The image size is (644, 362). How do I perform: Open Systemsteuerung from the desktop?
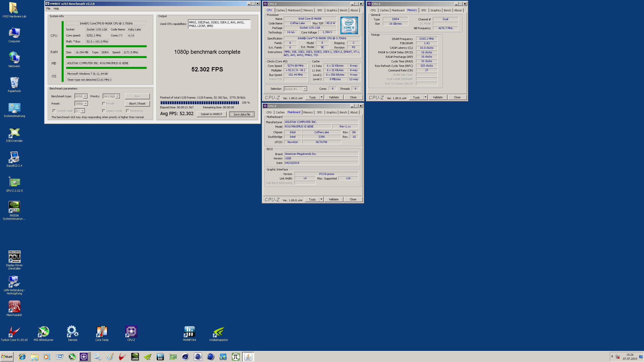[x=14, y=110]
